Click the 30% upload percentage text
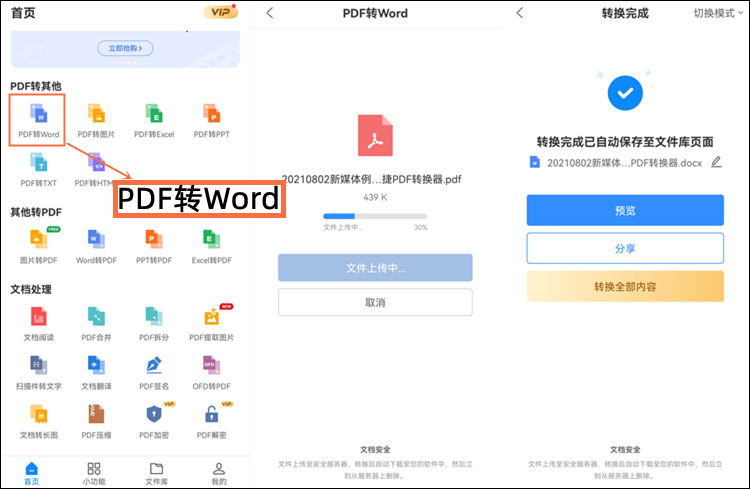Screen dimensions: 750x489 pos(421,228)
